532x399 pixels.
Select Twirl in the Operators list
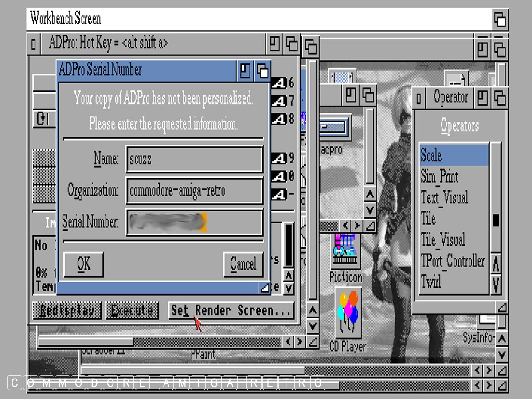454,282
